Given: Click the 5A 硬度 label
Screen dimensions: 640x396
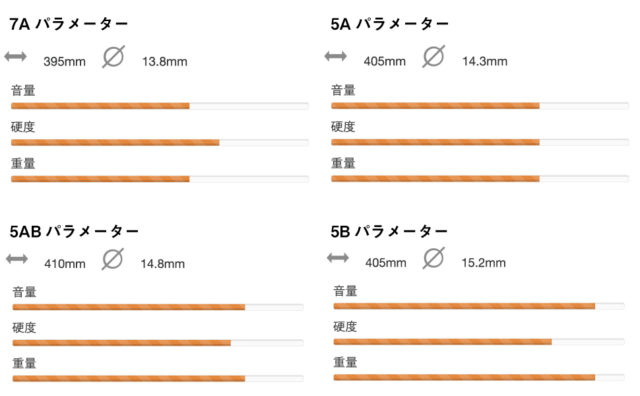Looking at the screenshot, I should (343, 127).
